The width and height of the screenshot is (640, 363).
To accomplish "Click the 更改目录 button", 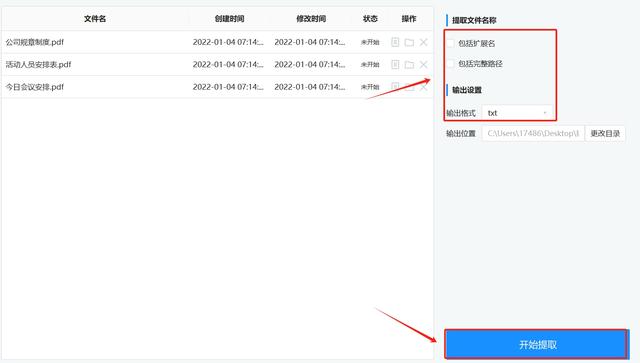I will click(605, 134).
